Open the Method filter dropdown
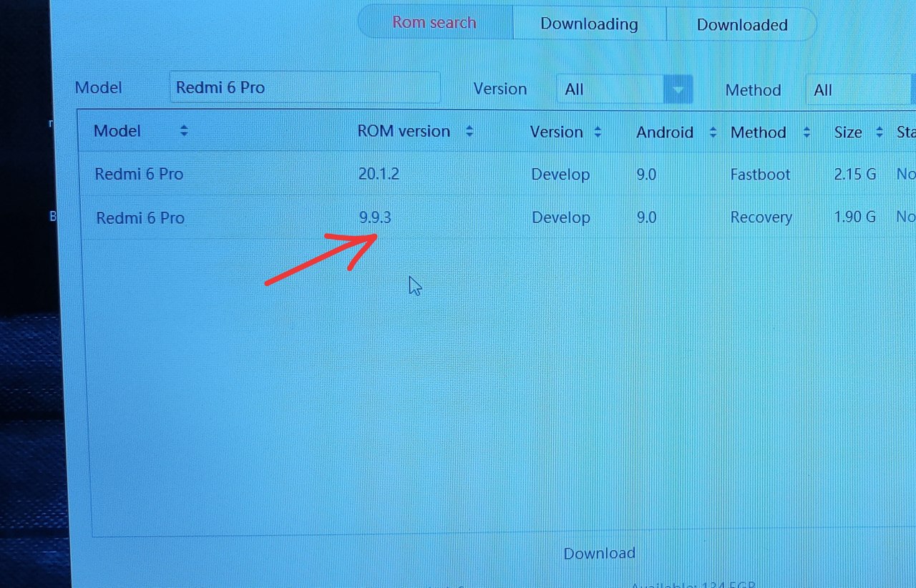This screenshot has height=588, width=916. coord(861,90)
